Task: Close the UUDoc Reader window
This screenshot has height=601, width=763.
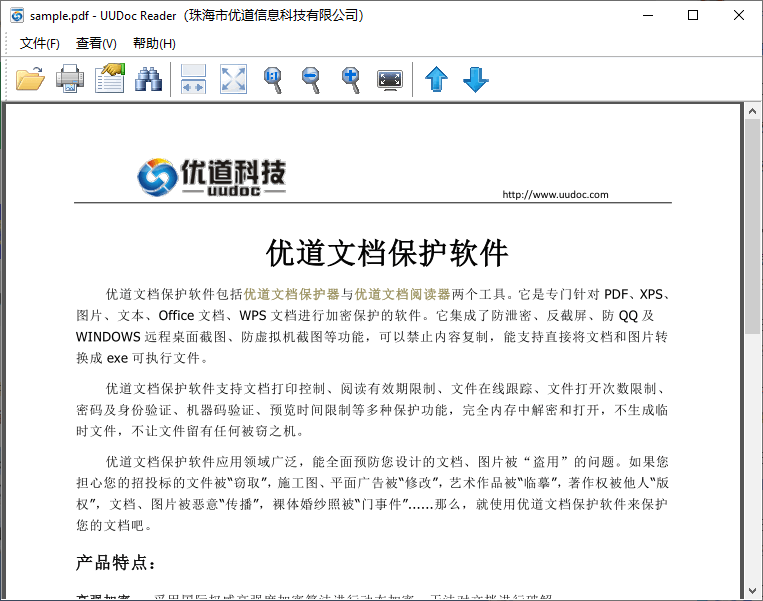Action: click(x=739, y=16)
